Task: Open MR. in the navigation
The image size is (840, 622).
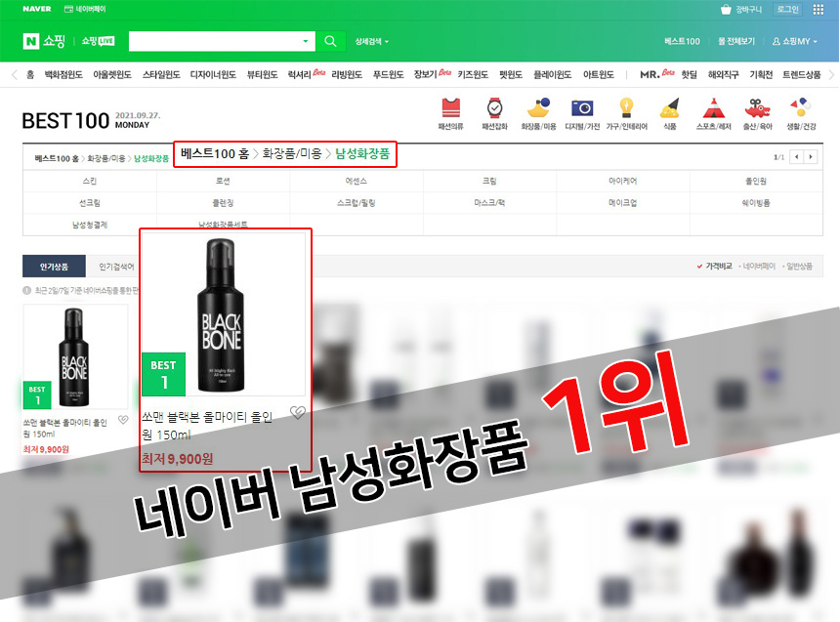Action: (650, 75)
